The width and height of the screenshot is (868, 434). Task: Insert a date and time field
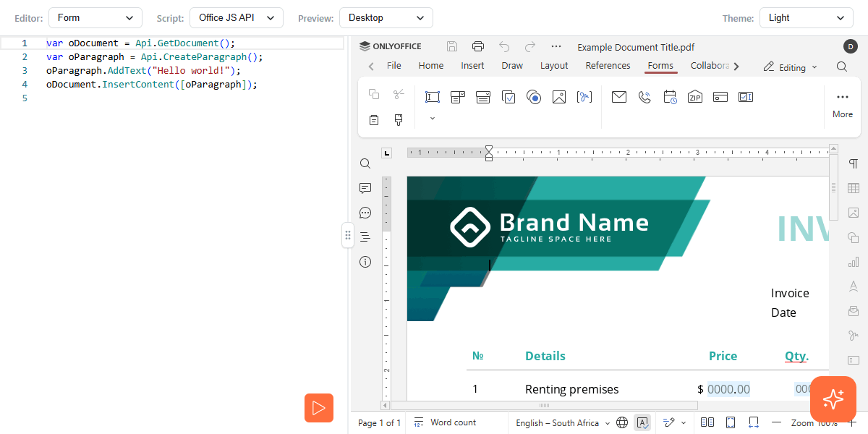pos(670,97)
